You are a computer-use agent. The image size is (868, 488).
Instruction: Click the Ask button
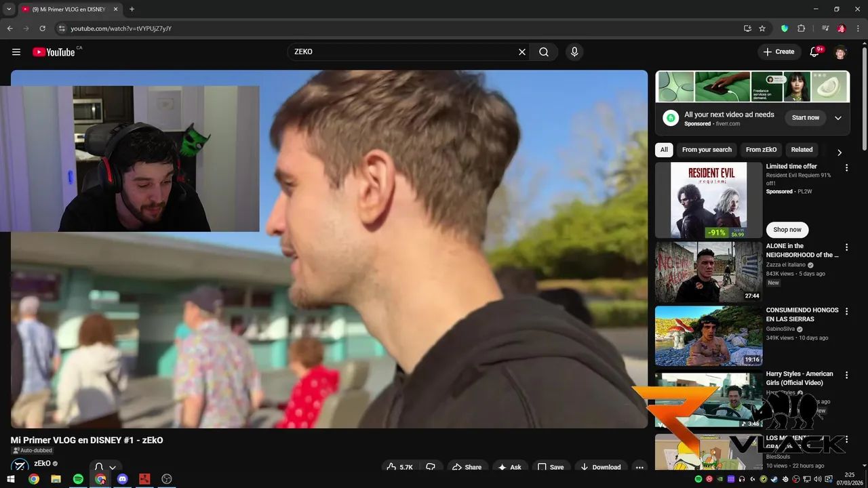point(509,467)
